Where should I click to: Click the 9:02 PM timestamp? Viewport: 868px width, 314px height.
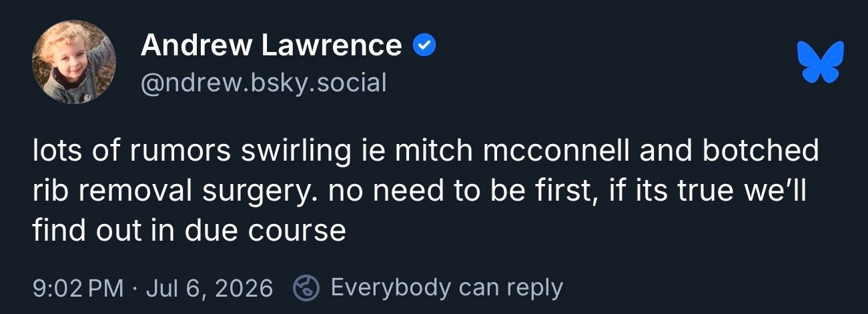coord(77,288)
